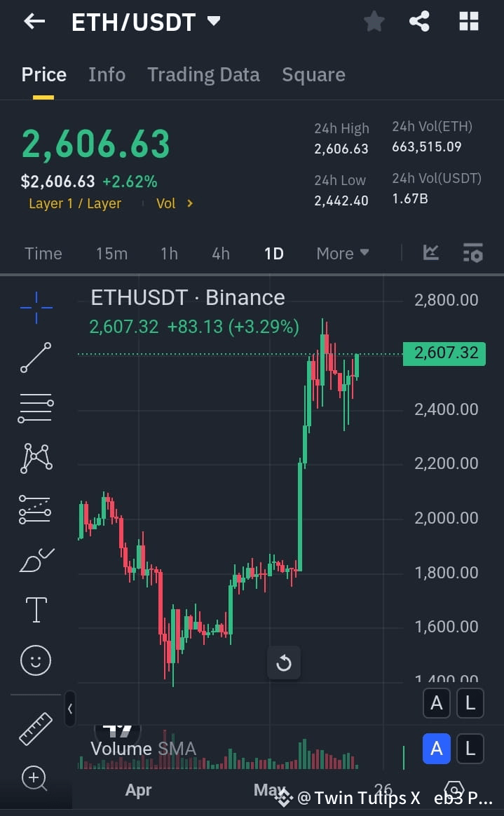The image size is (504, 816).
Task: Select the 1h interval
Action: point(169,254)
